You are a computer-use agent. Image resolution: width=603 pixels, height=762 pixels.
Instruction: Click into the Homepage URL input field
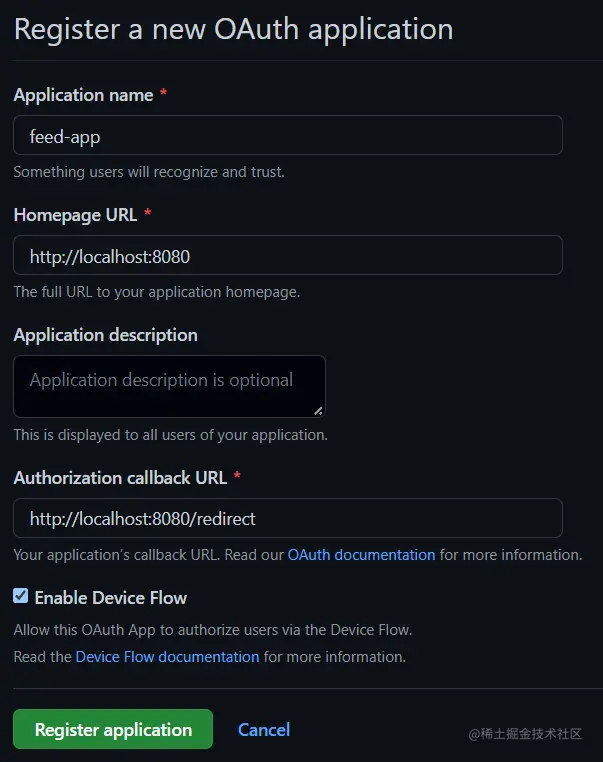pyautogui.click(x=288, y=255)
